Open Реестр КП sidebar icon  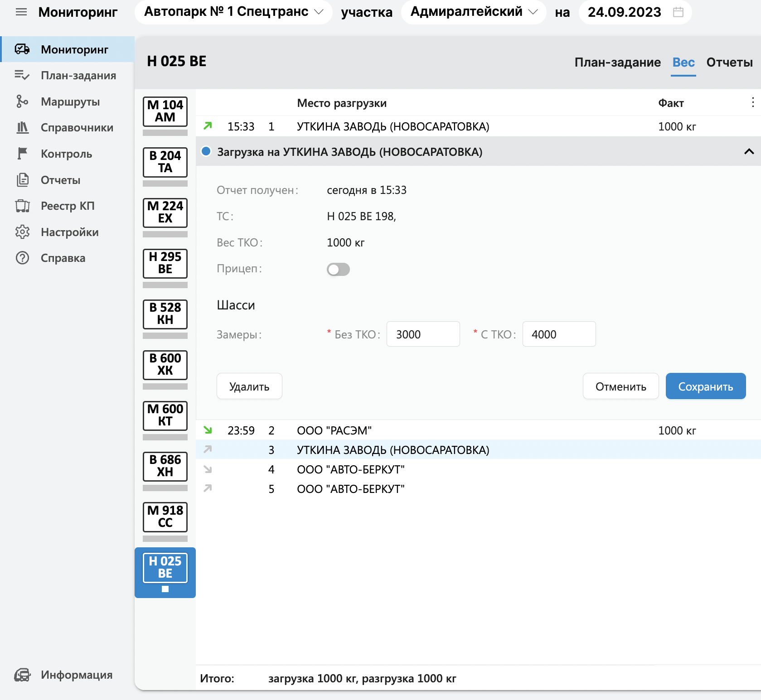[22, 206]
